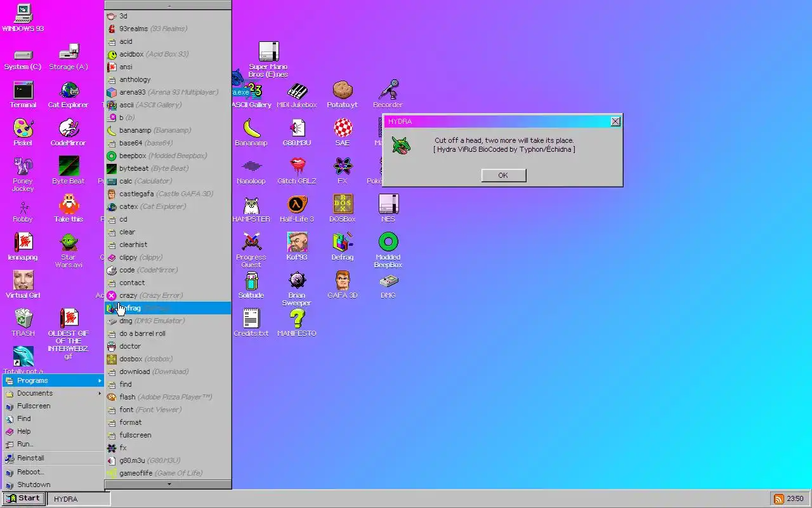
Task: Play Star Wars.avi icon
Action: click(69, 251)
